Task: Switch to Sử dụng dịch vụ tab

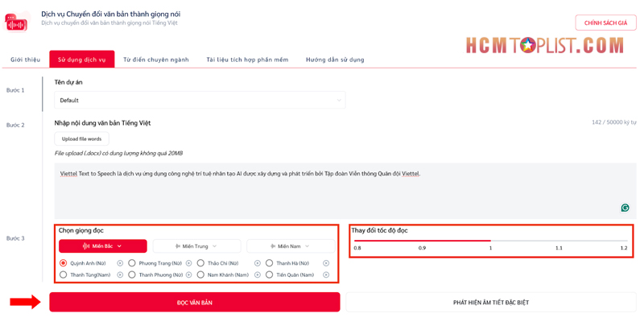Action: tap(82, 60)
